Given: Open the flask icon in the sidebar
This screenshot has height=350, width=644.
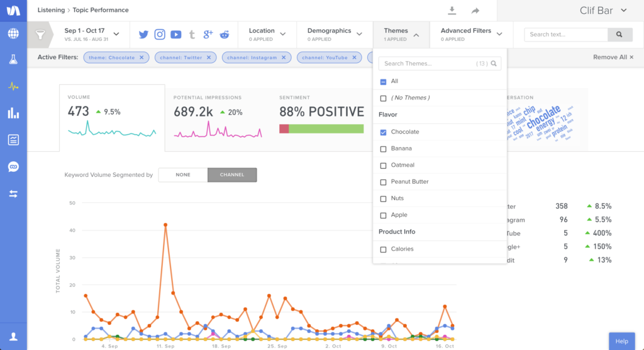Looking at the screenshot, I should pos(13,59).
